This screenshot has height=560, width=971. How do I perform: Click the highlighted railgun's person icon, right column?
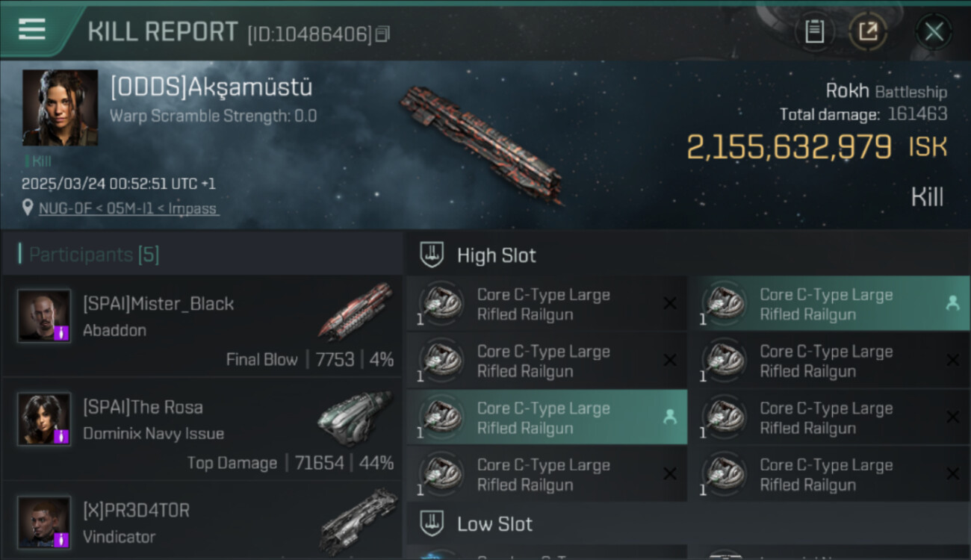click(x=952, y=303)
